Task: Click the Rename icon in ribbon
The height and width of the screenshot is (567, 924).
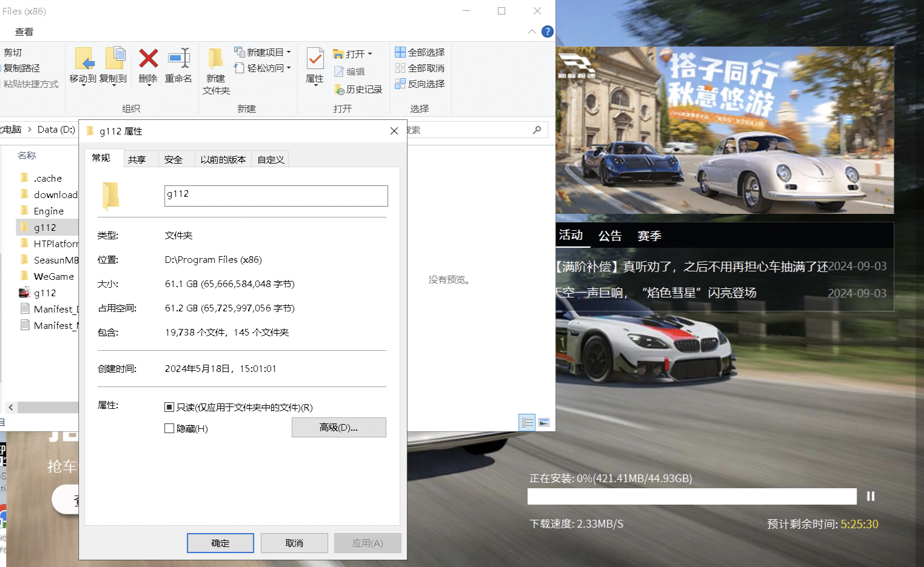Action: [179, 59]
